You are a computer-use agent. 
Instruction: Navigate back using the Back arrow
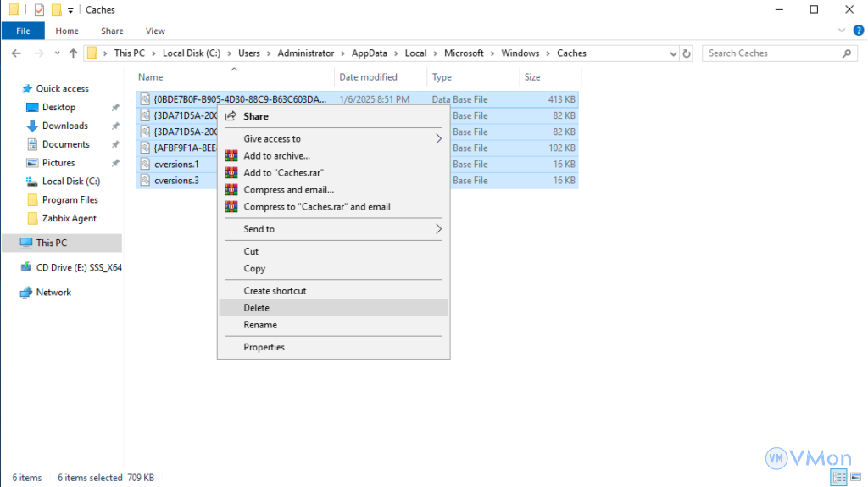16,53
